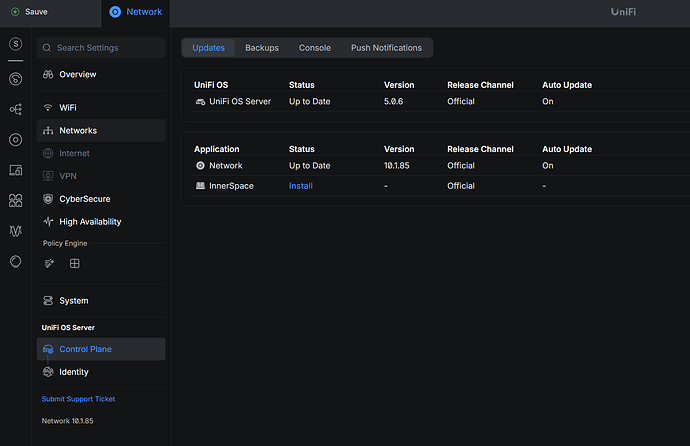This screenshot has width=690, height=446.
Task: Click the InnerSpace application row icon
Action: (x=200, y=186)
